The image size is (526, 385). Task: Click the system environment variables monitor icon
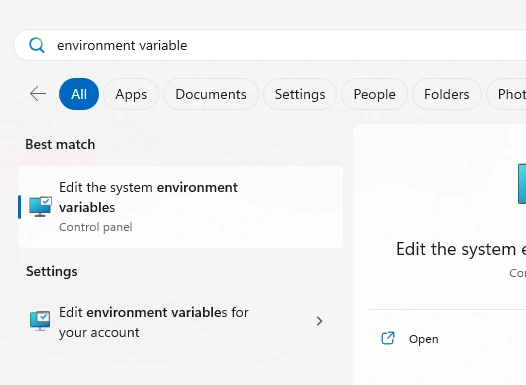(x=40, y=207)
